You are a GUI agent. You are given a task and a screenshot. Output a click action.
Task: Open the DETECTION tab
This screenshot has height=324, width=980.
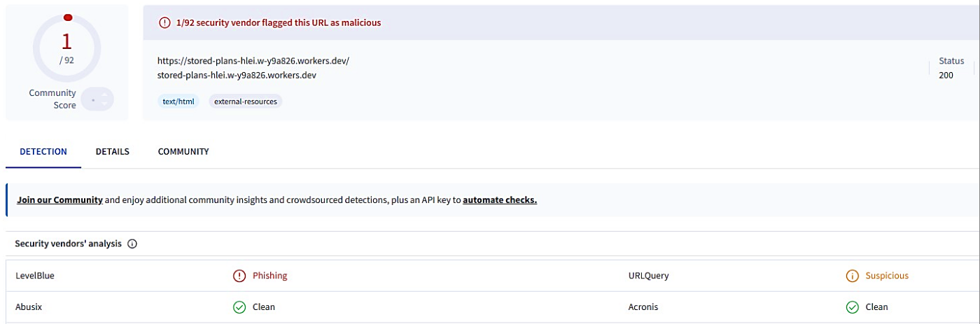tap(43, 152)
